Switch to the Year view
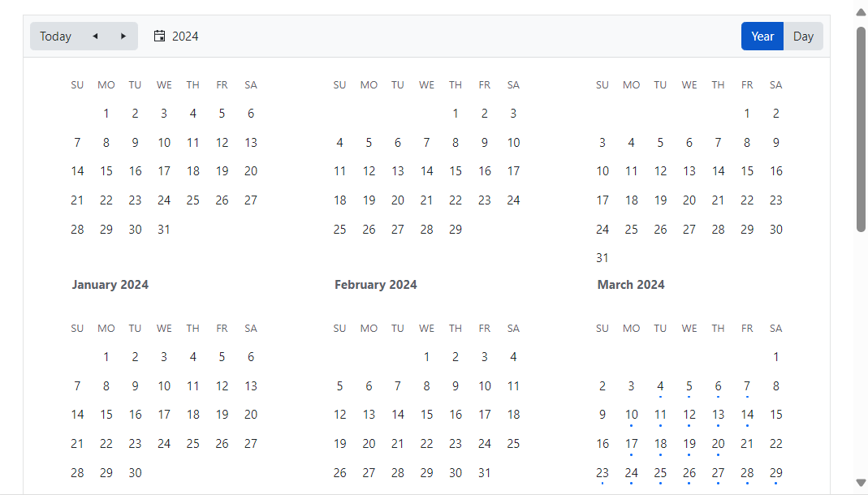Viewport: 868px width, 495px height. tap(762, 37)
